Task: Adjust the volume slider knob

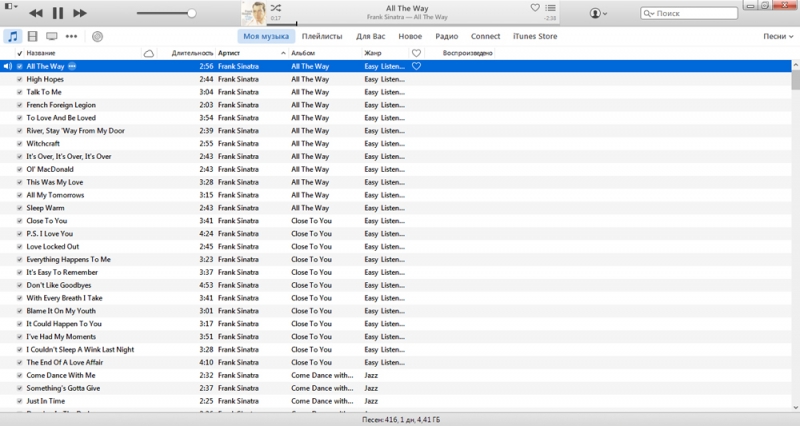Action: [191, 13]
